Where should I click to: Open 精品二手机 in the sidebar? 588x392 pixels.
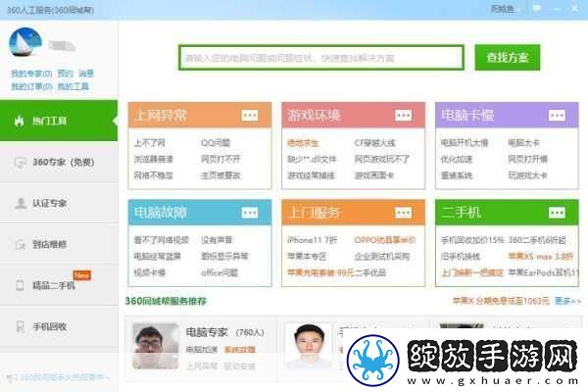59,285
